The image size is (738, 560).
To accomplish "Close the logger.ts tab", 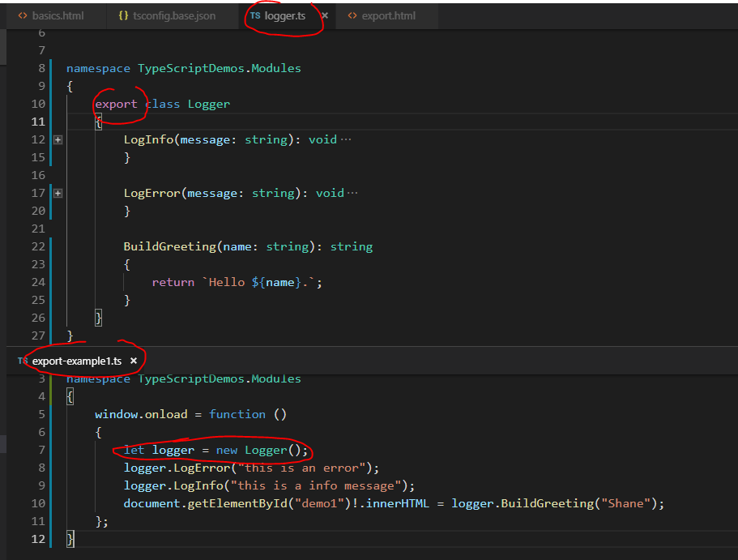I will coord(325,16).
